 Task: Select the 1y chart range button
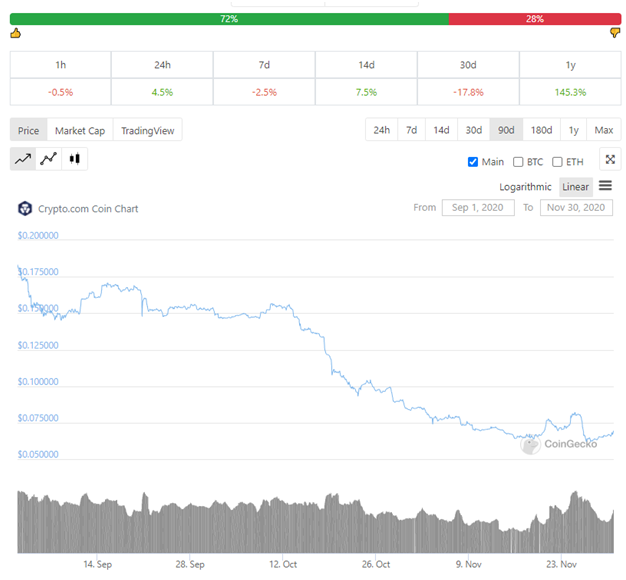(573, 130)
